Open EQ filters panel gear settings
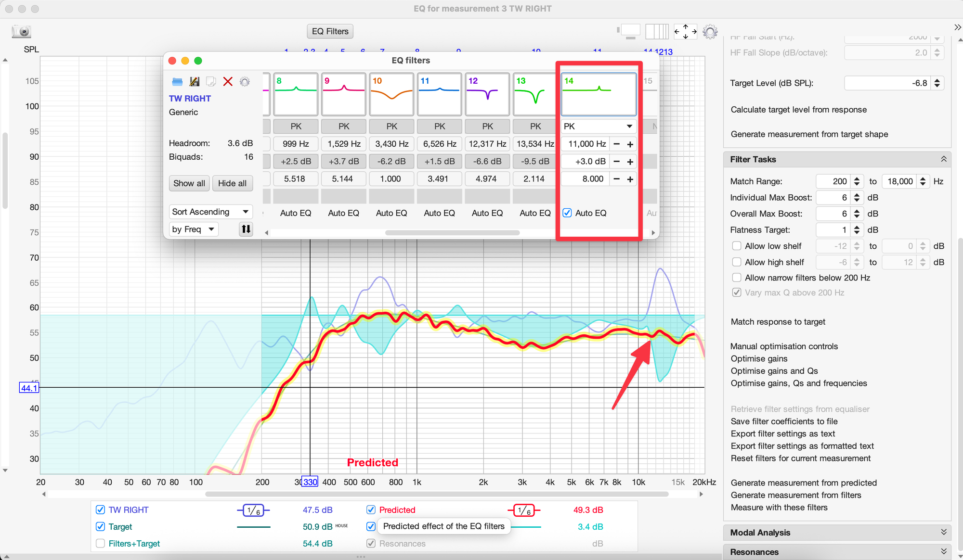Viewport: 963px width, 560px height. (245, 82)
